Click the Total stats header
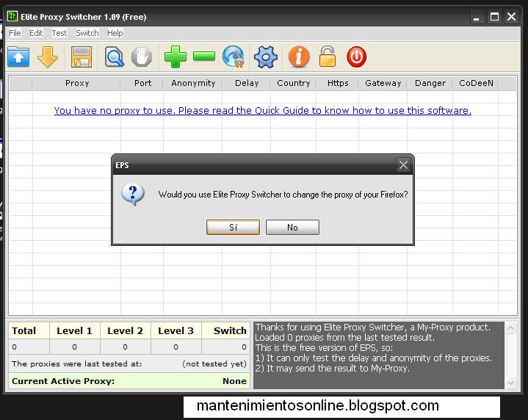The height and width of the screenshot is (420, 528). (29, 330)
